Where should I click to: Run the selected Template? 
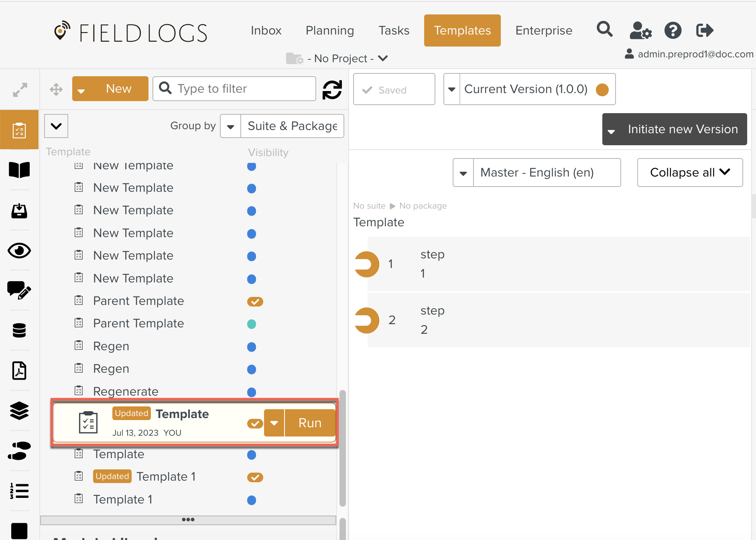pyautogui.click(x=310, y=423)
